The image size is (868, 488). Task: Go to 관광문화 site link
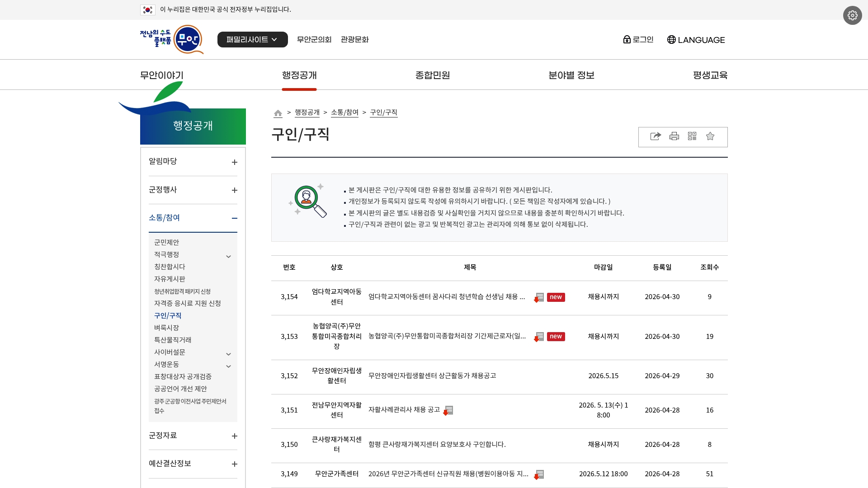(x=354, y=40)
